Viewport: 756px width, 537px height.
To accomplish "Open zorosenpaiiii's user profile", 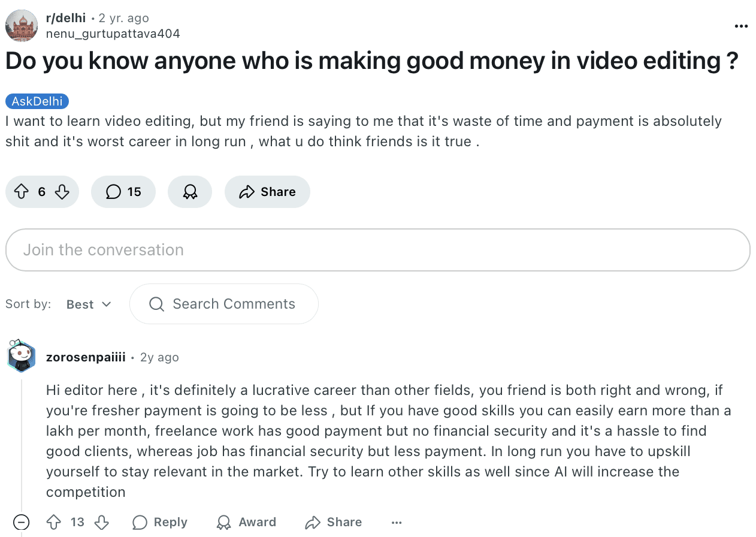I will [86, 357].
